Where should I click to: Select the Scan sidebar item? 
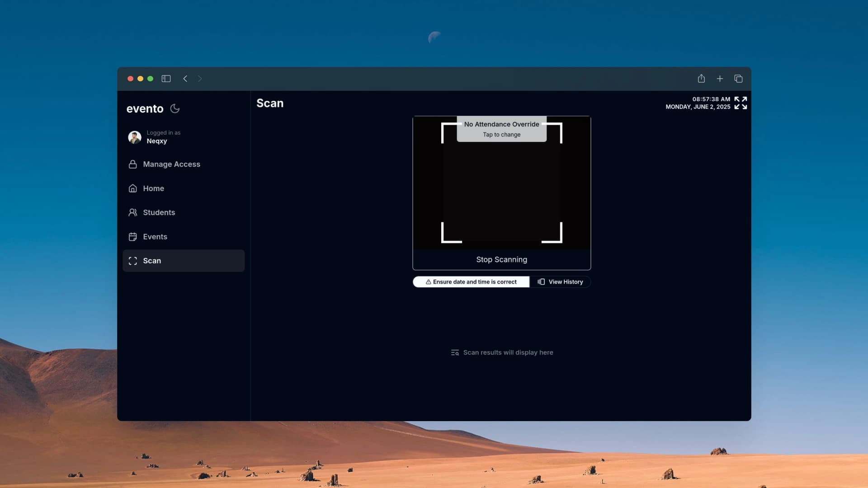tap(184, 261)
